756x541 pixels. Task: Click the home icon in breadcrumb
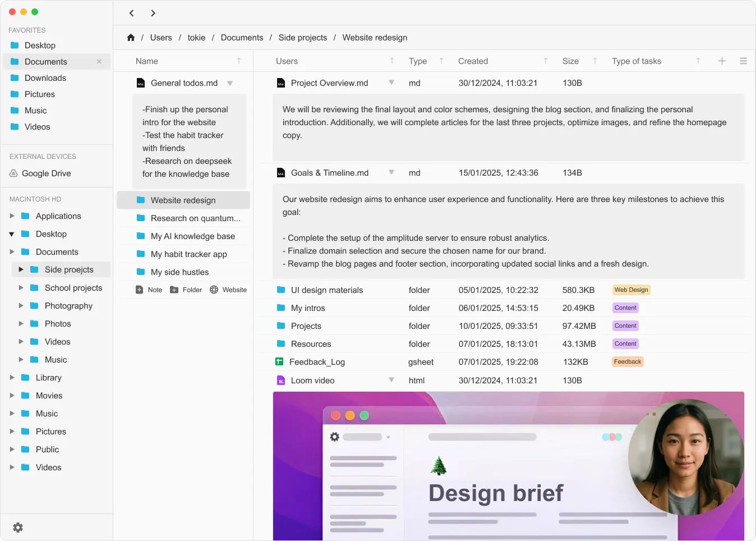(x=131, y=38)
